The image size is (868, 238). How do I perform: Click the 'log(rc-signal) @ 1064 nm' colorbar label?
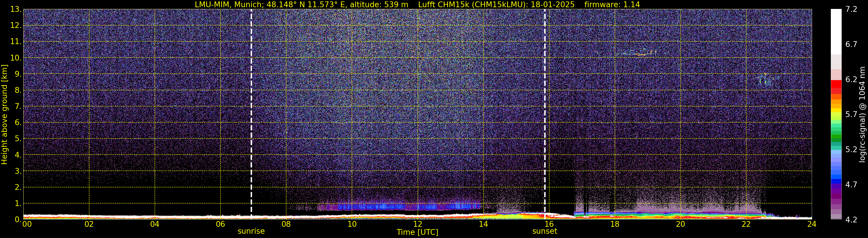862,114
